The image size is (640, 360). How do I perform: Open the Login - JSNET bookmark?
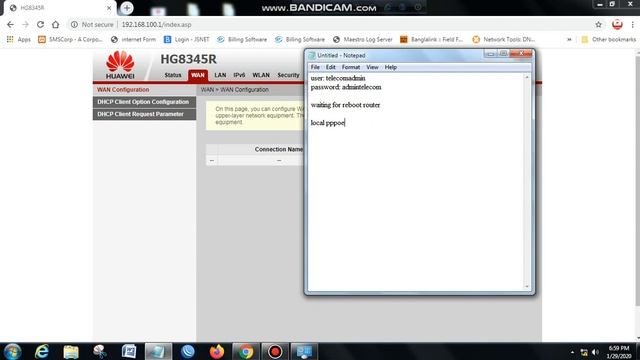point(187,39)
